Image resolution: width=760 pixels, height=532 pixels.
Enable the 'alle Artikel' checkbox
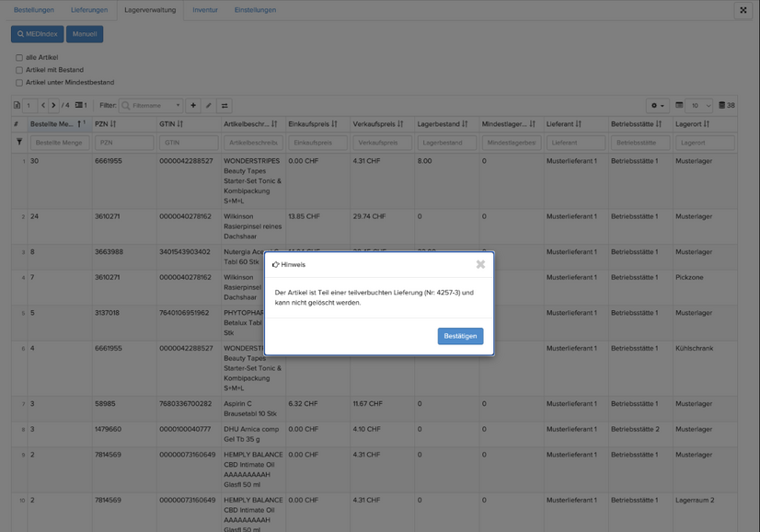point(19,58)
